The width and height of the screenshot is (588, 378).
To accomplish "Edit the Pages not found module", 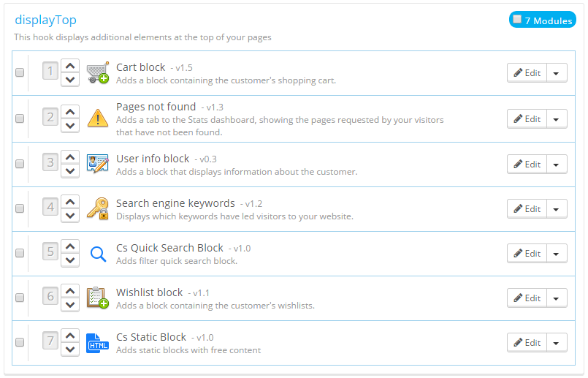I will coord(527,118).
